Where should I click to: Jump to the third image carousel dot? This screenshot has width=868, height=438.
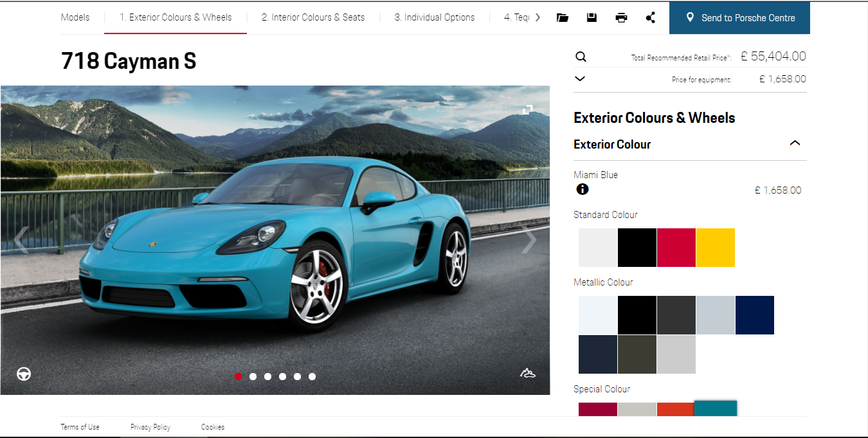coord(268,377)
